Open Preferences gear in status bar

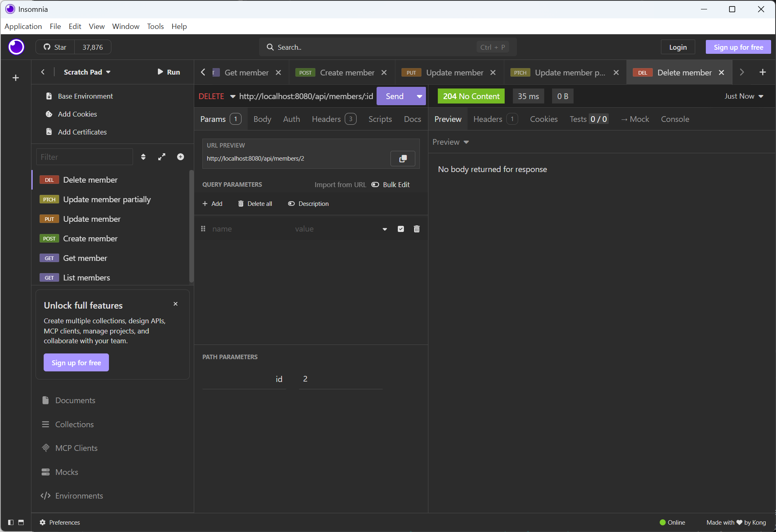(x=42, y=522)
